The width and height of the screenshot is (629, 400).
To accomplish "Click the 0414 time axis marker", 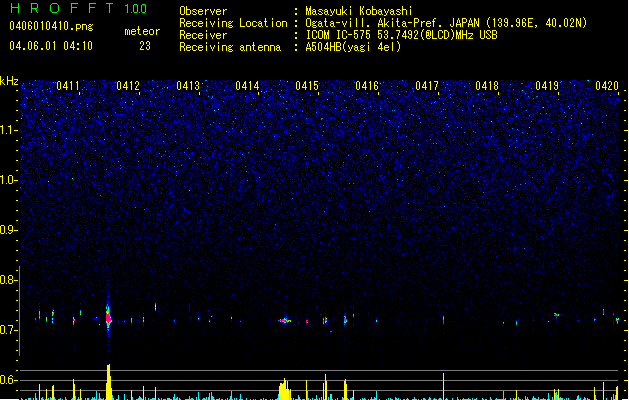I will tap(247, 86).
